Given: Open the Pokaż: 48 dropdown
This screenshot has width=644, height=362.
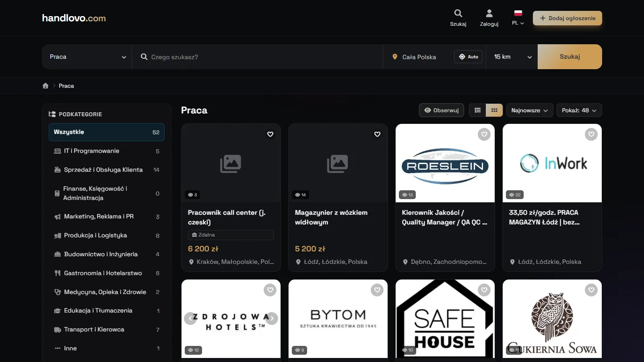Looking at the screenshot, I should coord(579,110).
